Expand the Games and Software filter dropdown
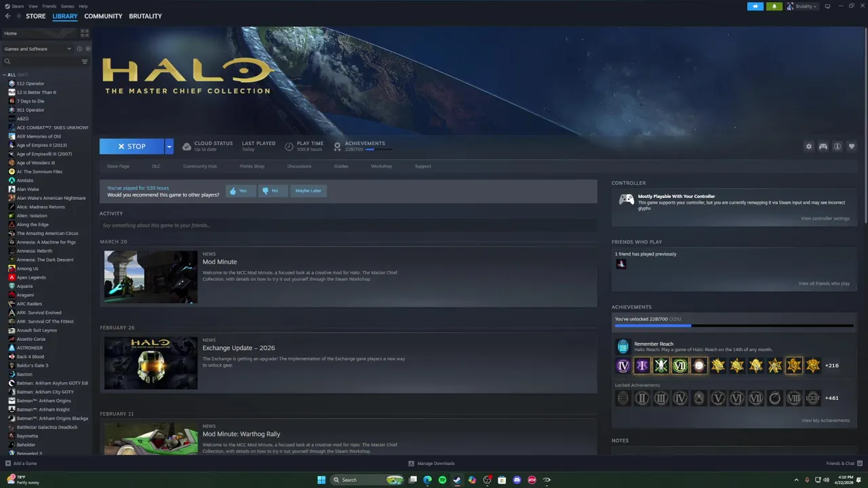Viewport: 868px width, 488px height. point(37,49)
